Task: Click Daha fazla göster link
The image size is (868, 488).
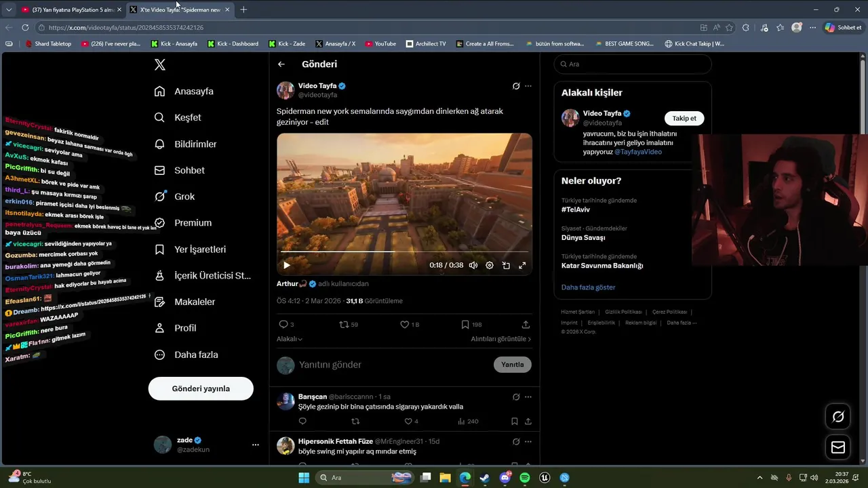Action: (589, 287)
